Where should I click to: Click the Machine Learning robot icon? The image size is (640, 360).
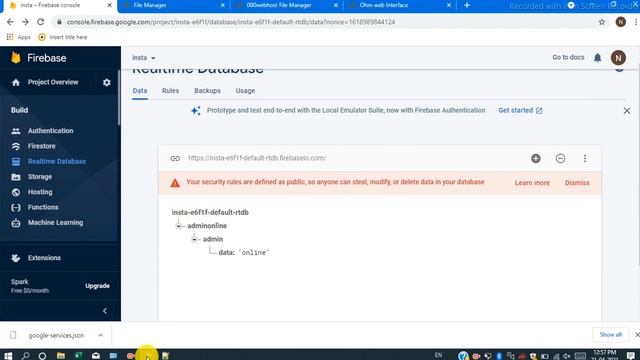pyautogui.click(x=16, y=223)
